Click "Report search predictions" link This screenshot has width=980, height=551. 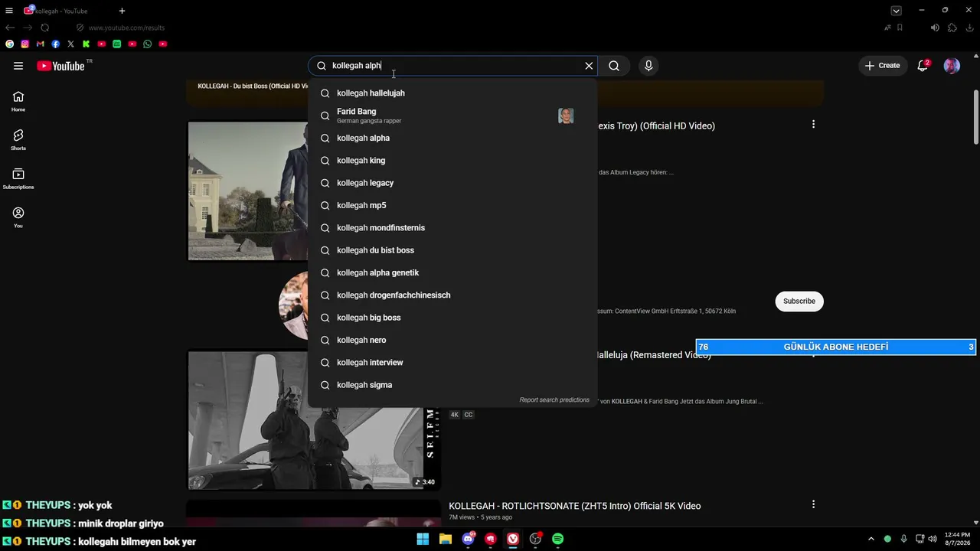[554, 400]
